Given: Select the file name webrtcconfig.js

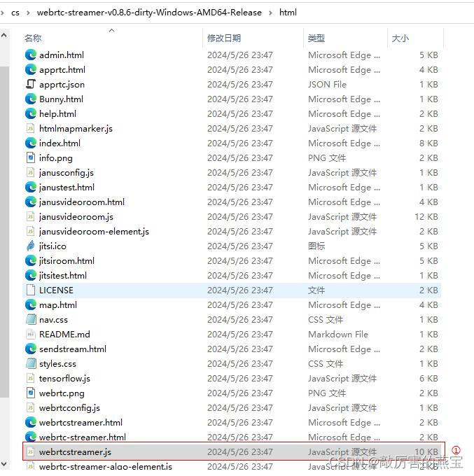Looking at the screenshot, I should tap(69, 408).
